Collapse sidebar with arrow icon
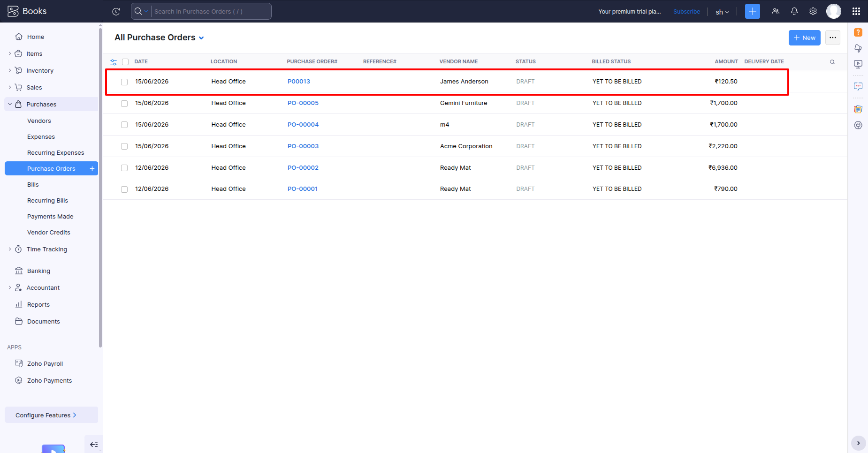Screen dimensions: 868x453 [x=94, y=445]
